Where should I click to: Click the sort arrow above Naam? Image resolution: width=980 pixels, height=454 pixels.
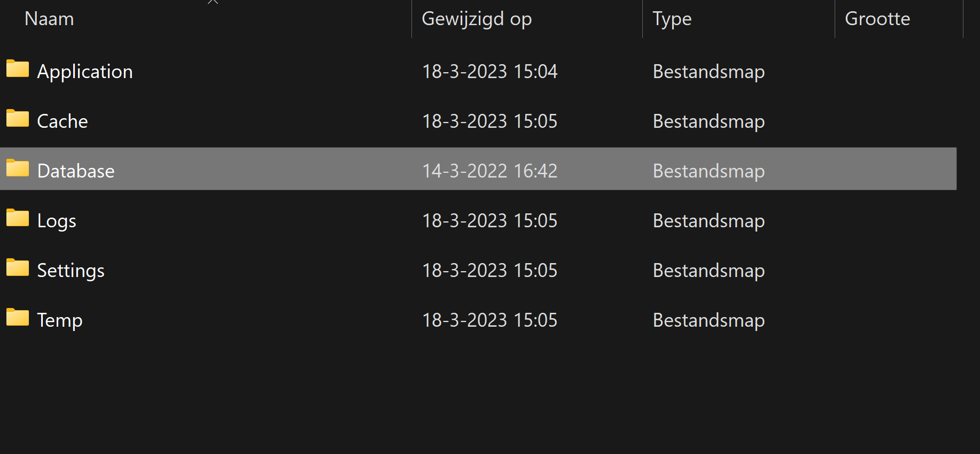213,2
